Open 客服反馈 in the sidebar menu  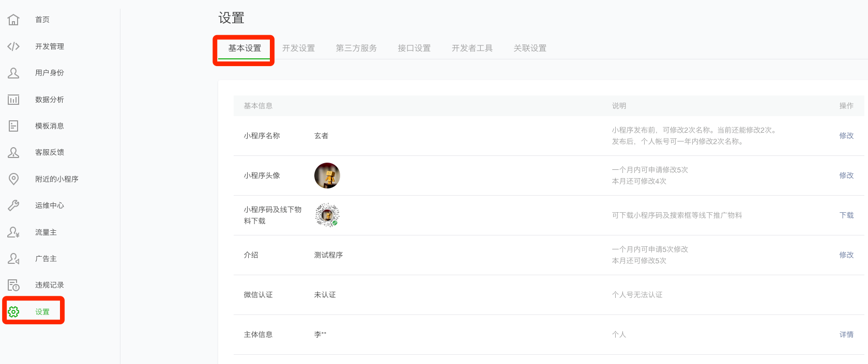point(50,152)
